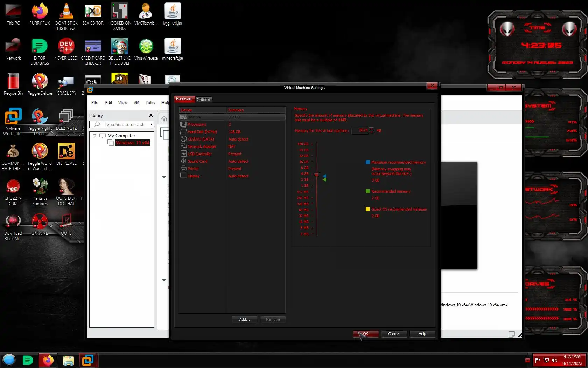Viewport: 588px width, 368px height.
Task: Select the Sound Card device icon
Action: (183, 161)
